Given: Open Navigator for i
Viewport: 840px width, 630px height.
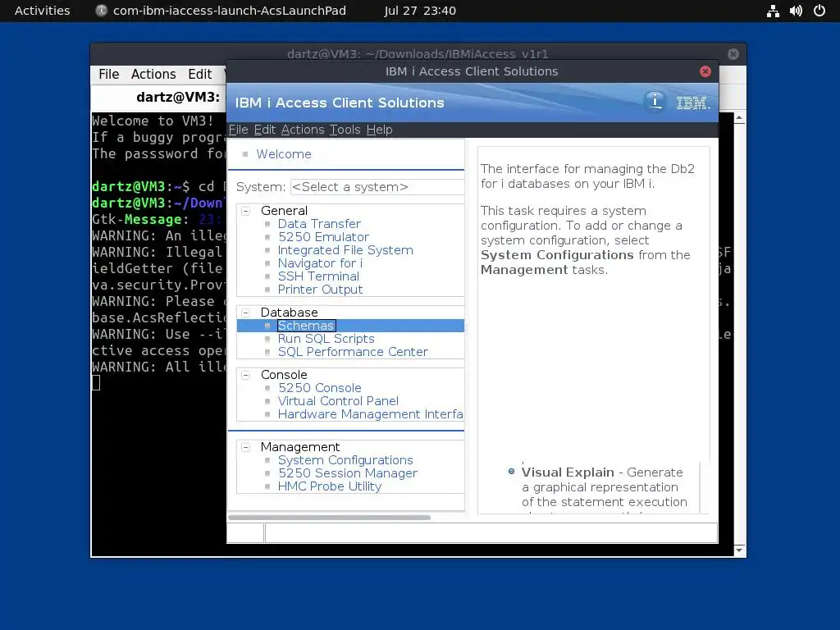Looking at the screenshot, I should 320,263.
